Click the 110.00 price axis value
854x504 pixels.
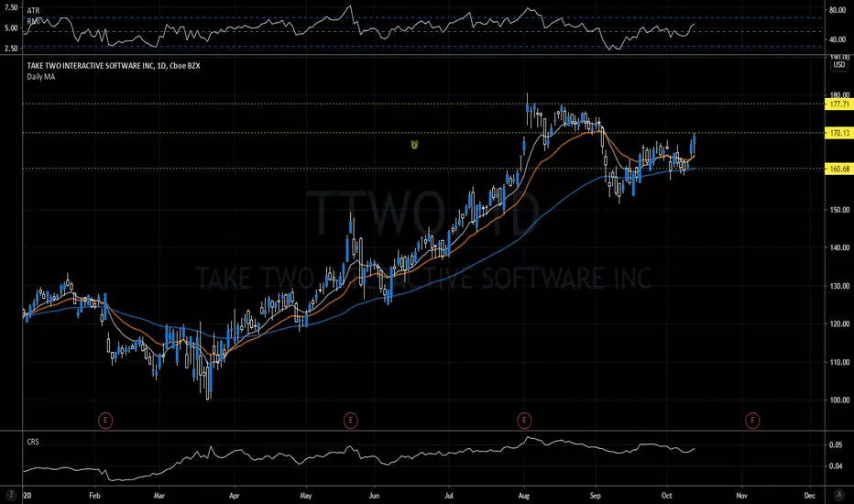[x=839, y=362]
